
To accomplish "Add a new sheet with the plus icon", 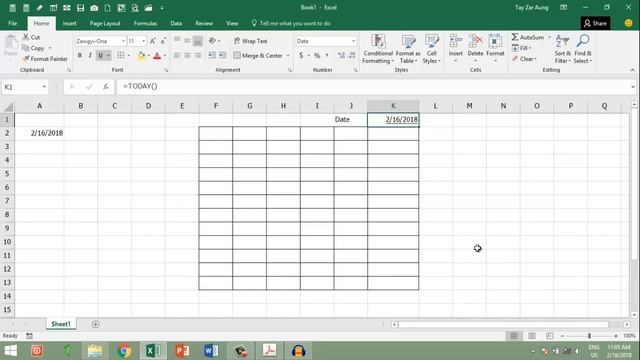I will pos(96,324).
